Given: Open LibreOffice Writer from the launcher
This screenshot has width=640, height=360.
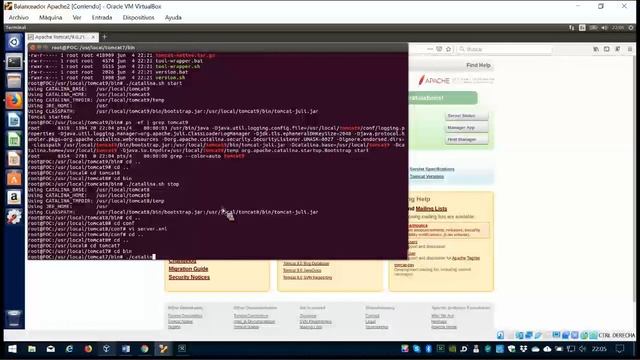Looking at the screenshot, I should click(x=14, y=120).
